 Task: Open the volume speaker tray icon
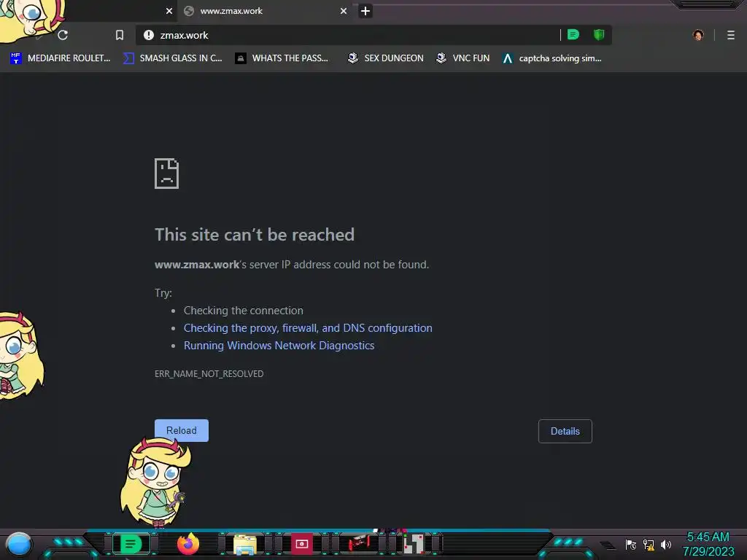[x=665, y=545]
